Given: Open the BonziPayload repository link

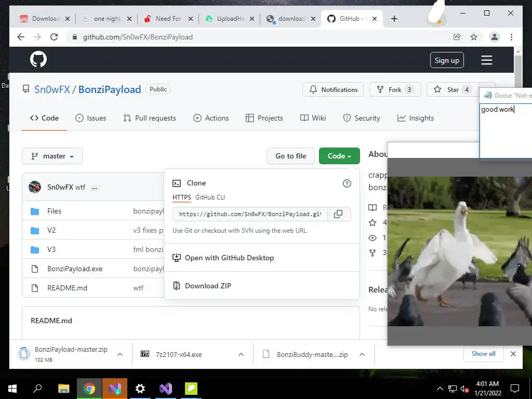Looking at the screenshot, I should click(110, 89).
